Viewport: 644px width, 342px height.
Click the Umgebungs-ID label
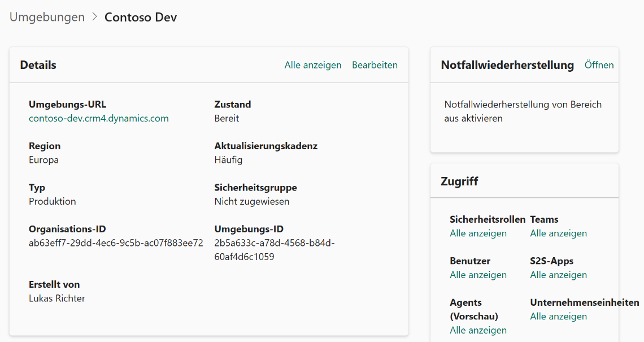[x=249, y=229]
